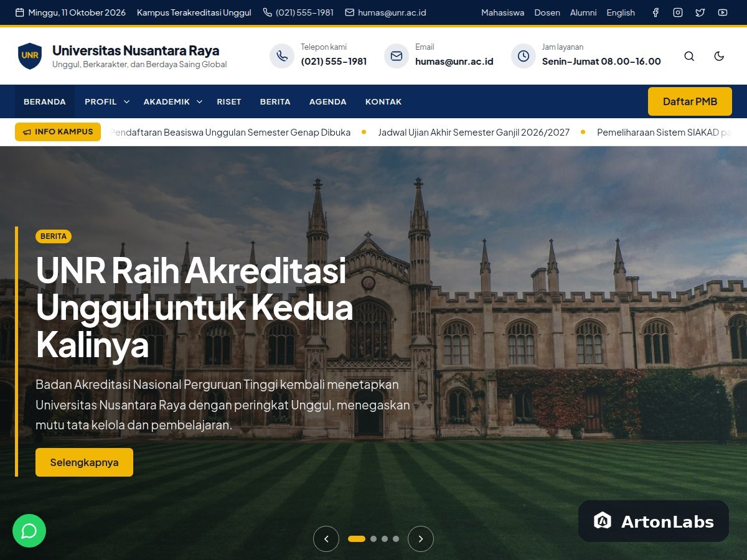Open the Mahasiswa top link

(x=502, y=12)
